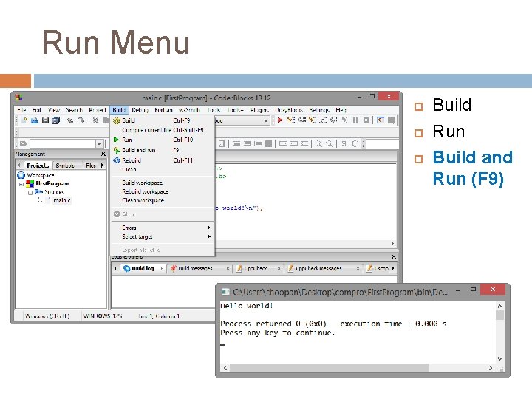Click the Stop debugger icon
Screen dimensions: 532x399
click(366, 120)
